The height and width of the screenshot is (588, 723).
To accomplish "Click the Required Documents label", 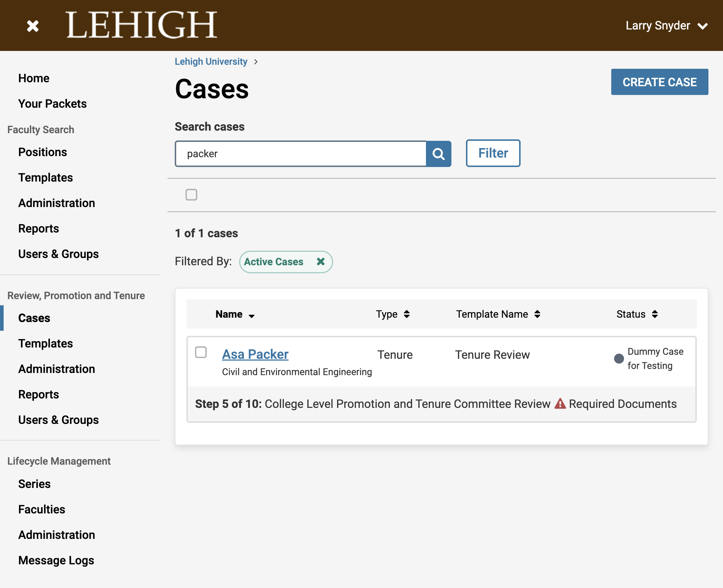I will pyautogui.click(x=623, y=404).
